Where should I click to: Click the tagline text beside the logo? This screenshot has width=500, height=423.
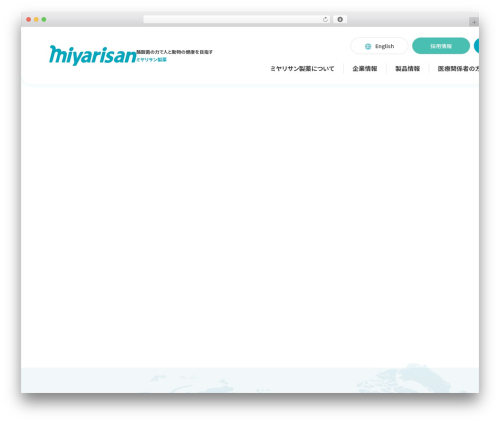(175, 52)
